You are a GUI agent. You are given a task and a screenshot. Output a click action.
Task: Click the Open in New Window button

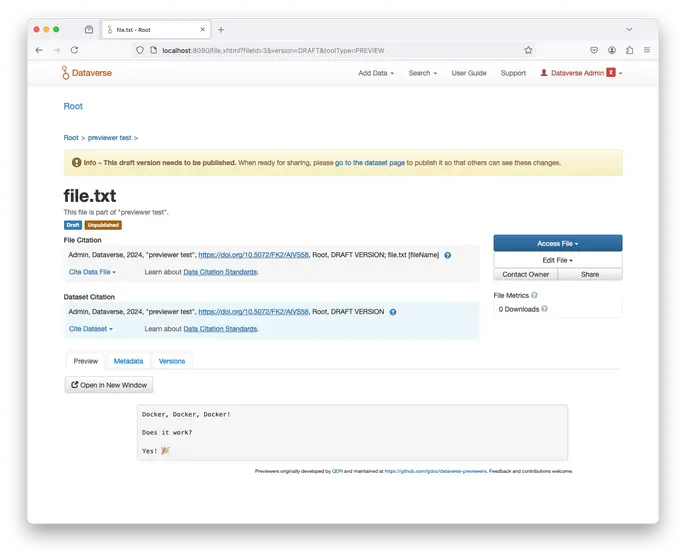tap(109, 385)
